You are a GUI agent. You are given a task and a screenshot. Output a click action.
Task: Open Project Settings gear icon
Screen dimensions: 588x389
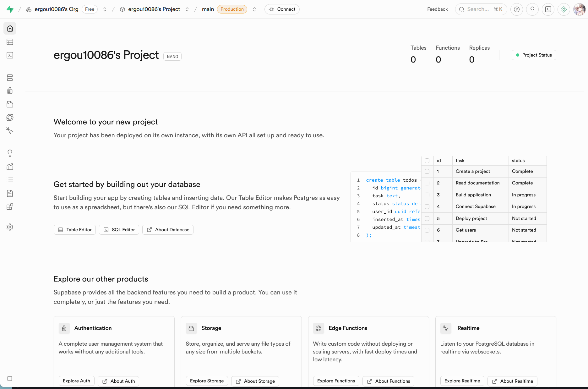(x=10, y=227)
